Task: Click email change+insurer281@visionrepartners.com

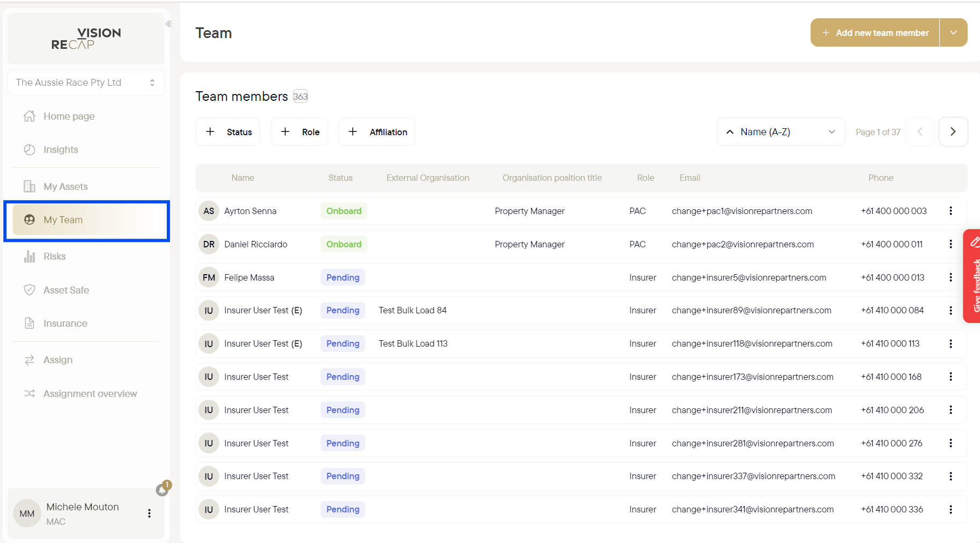Action: [753, 443]
